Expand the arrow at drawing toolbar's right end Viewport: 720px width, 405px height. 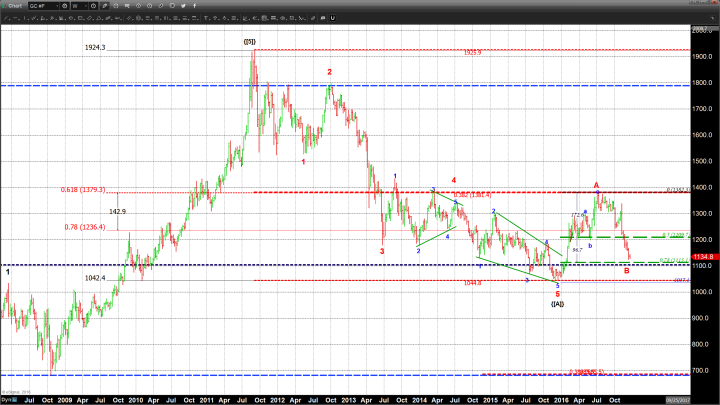click(x=713, y=18)
